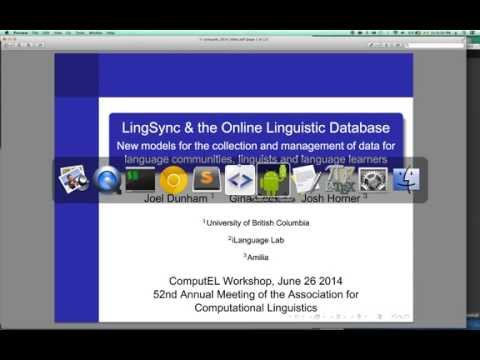This screenshot has width=480, height=360.
Task: Click the slide title 'LingSync & the Online Linguistic Database'
Action: (x=256, y=128)
